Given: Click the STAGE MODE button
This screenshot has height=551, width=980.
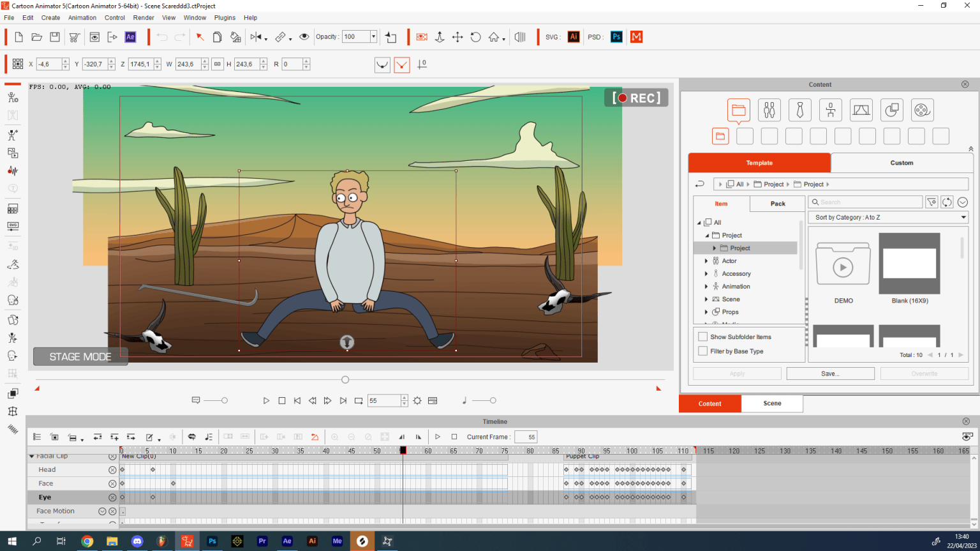Looking at the screenshot, I should [x=80, y=357].
